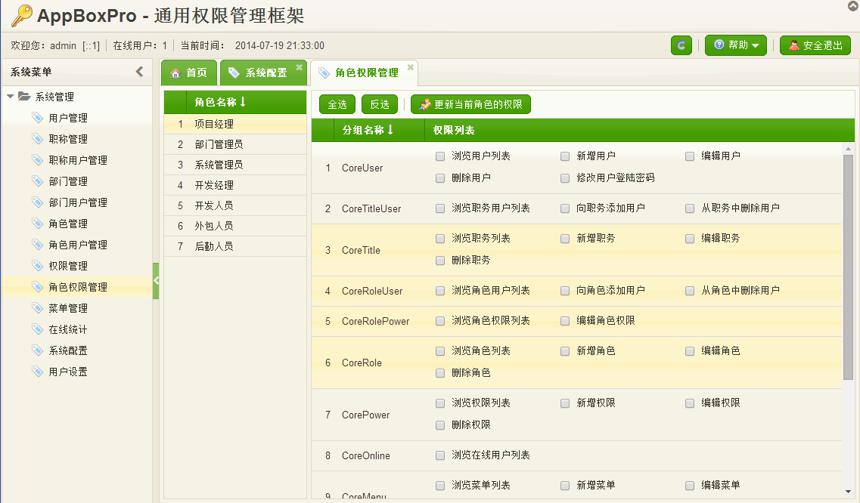The height and width of the screenshot is (503, 860).
Task: Click the home icon on the 首页 tab
Action: click(x=175, y=73)
